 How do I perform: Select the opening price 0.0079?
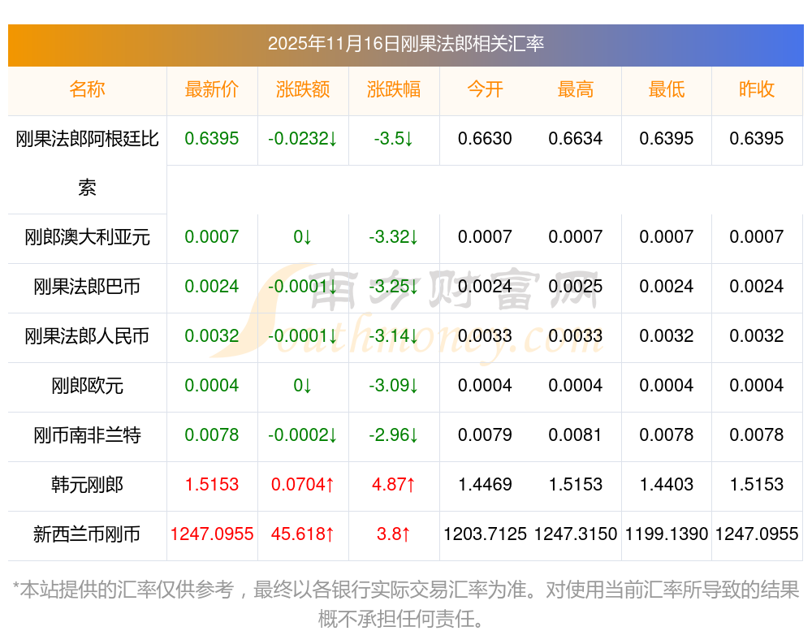coord(485,435)
